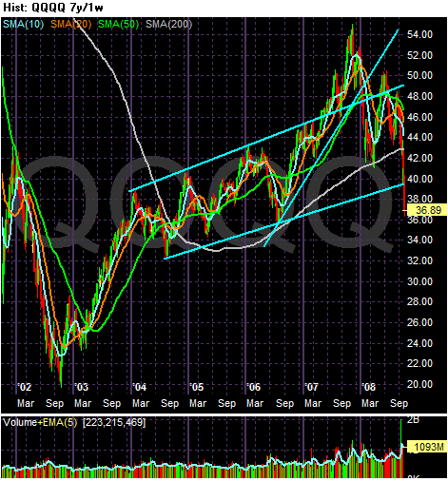
Task: Click the 54.00 price axis label
Action: click(419, 34)
